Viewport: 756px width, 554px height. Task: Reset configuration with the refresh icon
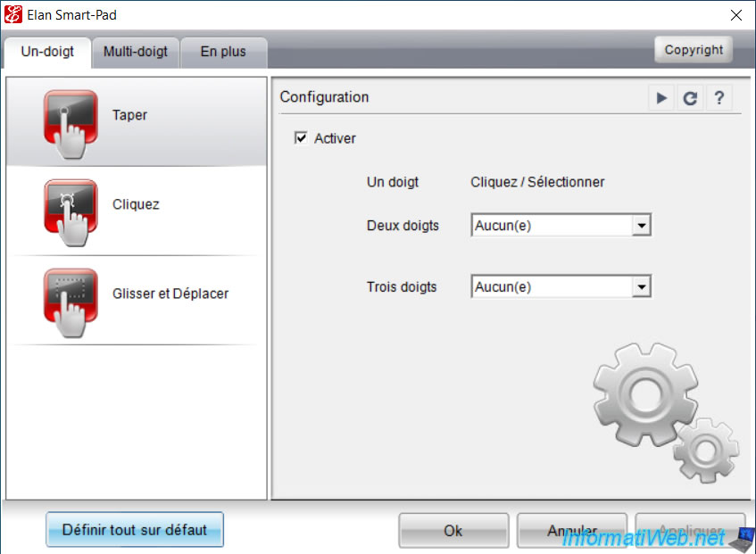coord(690,98)
